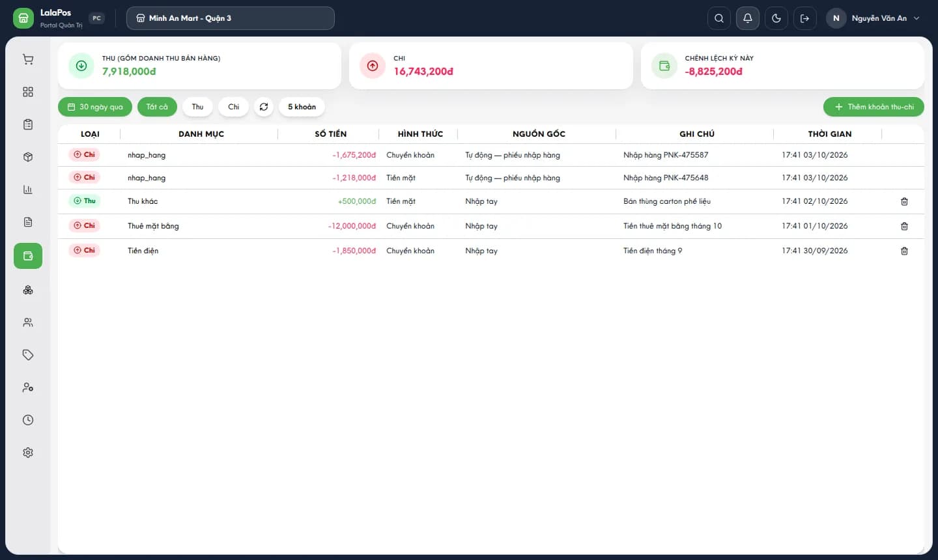Screen dimensions: 938x560
Task: Click 'Bán thùng carton phế liệu' note
Action: (667, 201)
